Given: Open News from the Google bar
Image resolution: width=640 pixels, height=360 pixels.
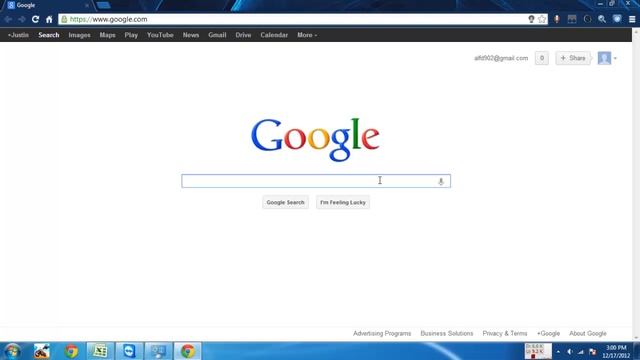Looking at the screenshot, I should pyautogui.click(x=191, y=35).
